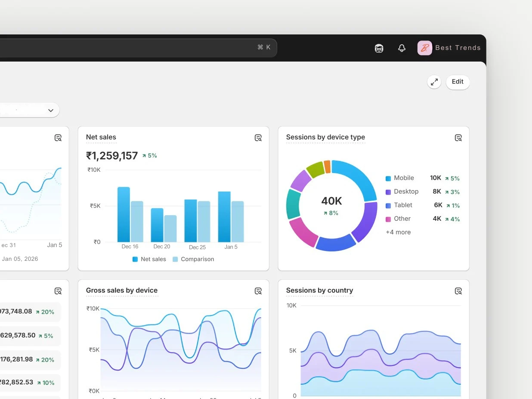Click the fullscreen expand arrows icon
The height and width of the screenshot is (399, 532).
pyautogui.click(x=434, y=82)
